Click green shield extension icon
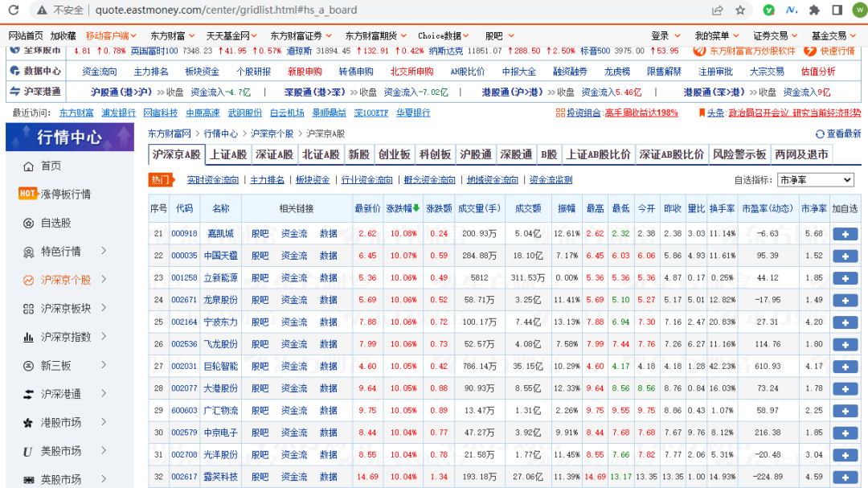Viewport: 868px width, 488px height. (768, 10)
